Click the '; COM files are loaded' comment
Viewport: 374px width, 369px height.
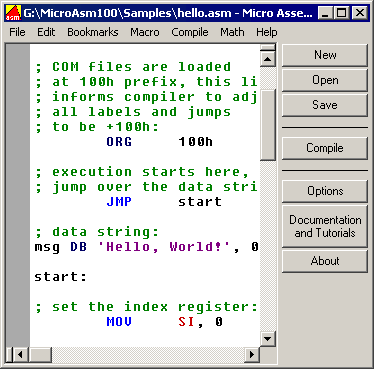133,67
